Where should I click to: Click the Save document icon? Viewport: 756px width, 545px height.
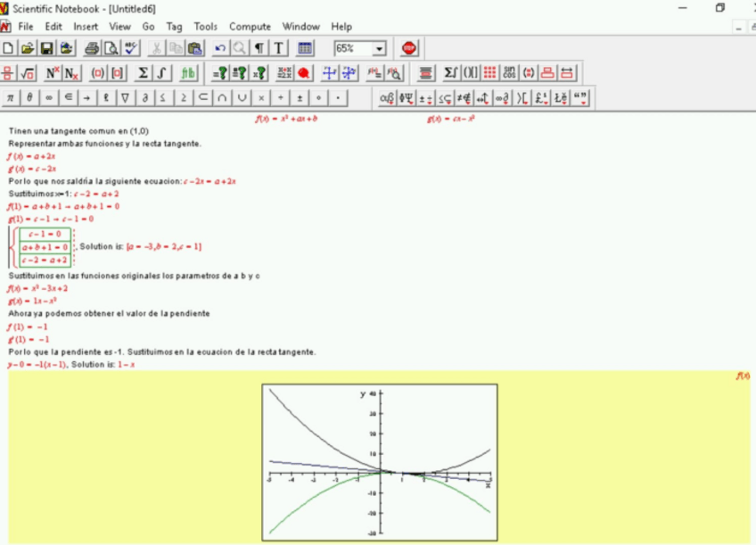click(x=47, y=48)
